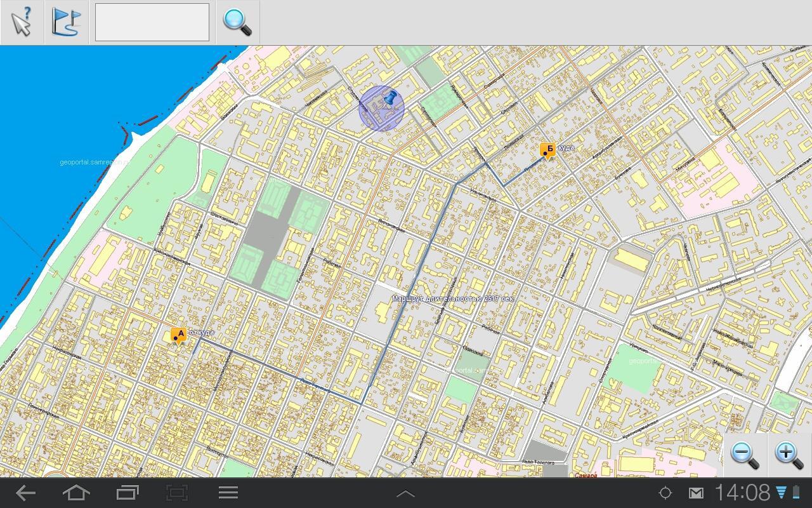Tap the GPS location status icon
The image size is (812, 508).
coord(665,493)
